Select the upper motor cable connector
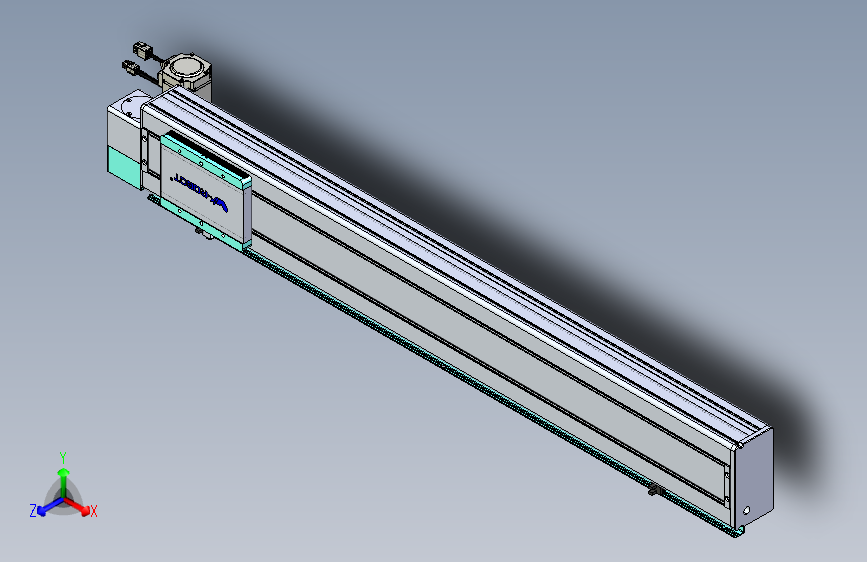This screenshot has width=867, height=562. 142,50
